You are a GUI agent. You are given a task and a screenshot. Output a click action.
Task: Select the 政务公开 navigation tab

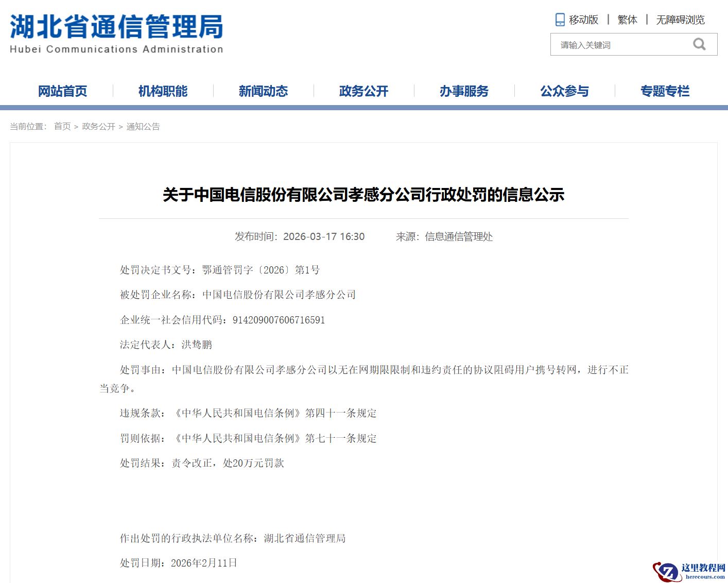pos(363,91)
